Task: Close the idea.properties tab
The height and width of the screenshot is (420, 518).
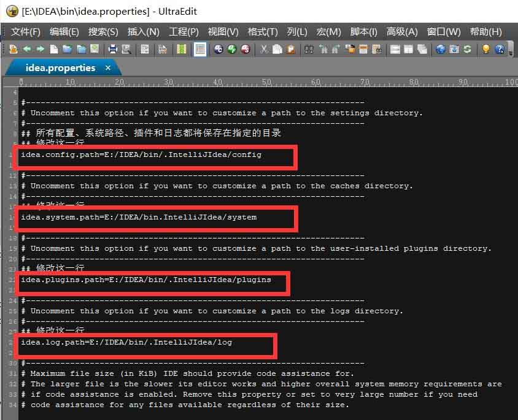Action: pyautogui.click(x=108, y=68)
